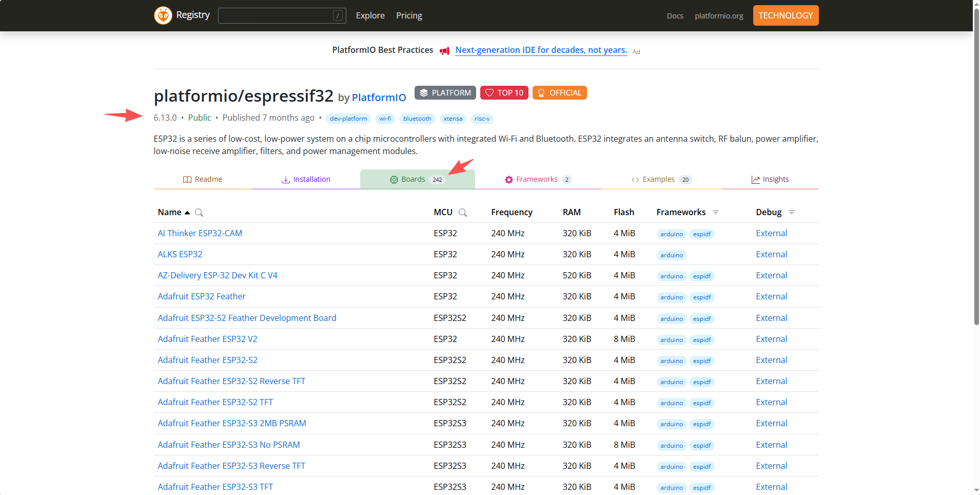Open Adafruit Feather ESP32-S3 Reverse TFT
The height and width of the screenshot is (495, 980).
coord(231,466)
